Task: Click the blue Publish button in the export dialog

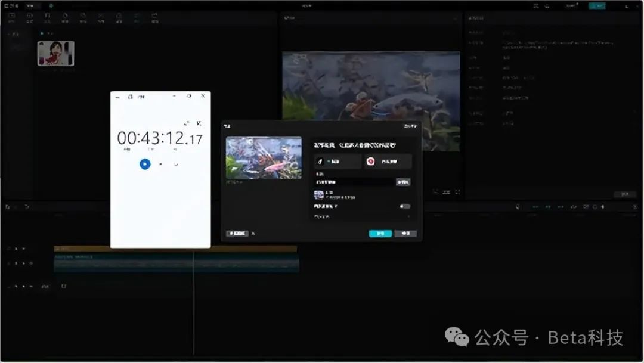Action: (380, 233)
